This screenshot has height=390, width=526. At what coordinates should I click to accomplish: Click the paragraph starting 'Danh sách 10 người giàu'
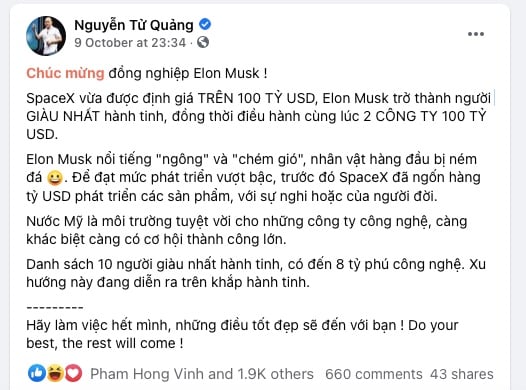point(256,273)
